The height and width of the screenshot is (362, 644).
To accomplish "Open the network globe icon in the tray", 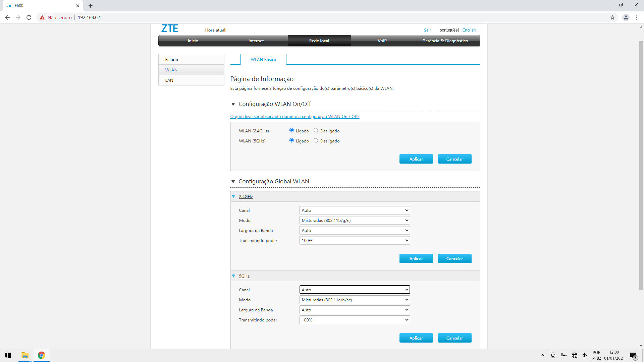I will click(575, 355).
